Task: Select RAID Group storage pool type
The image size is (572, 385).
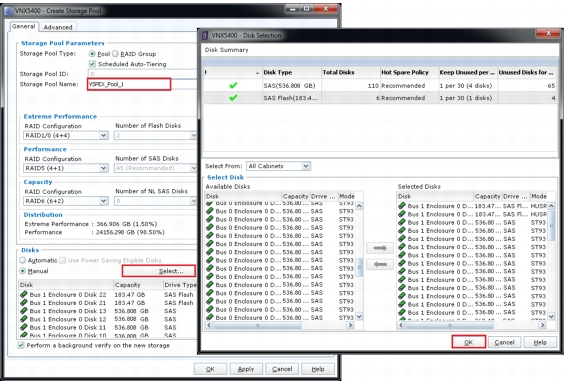Action: tap(115, 54)
